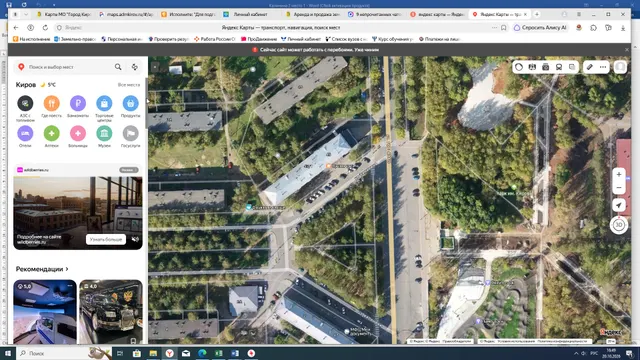The image size is (640, 360).
Task: Switch to the Личный кабинет browser tab
Action: coord(250,14)
